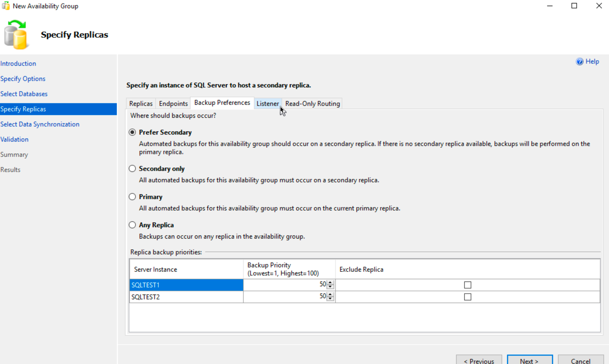Click the Next button
This screenshot has width=609, height=364.
tap(530, 360)
